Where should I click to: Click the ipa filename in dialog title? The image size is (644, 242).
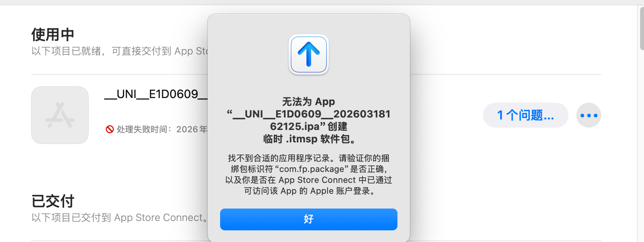point(309,120)
